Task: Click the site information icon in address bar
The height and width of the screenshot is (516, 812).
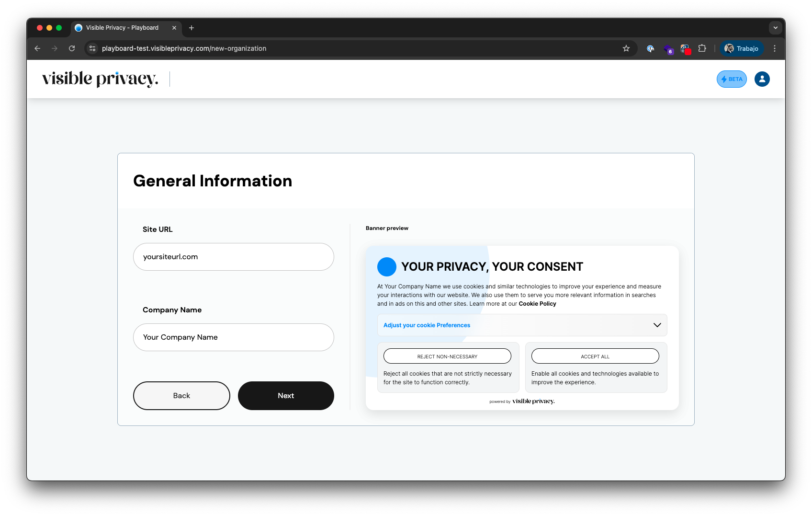Action: (91, 48)
